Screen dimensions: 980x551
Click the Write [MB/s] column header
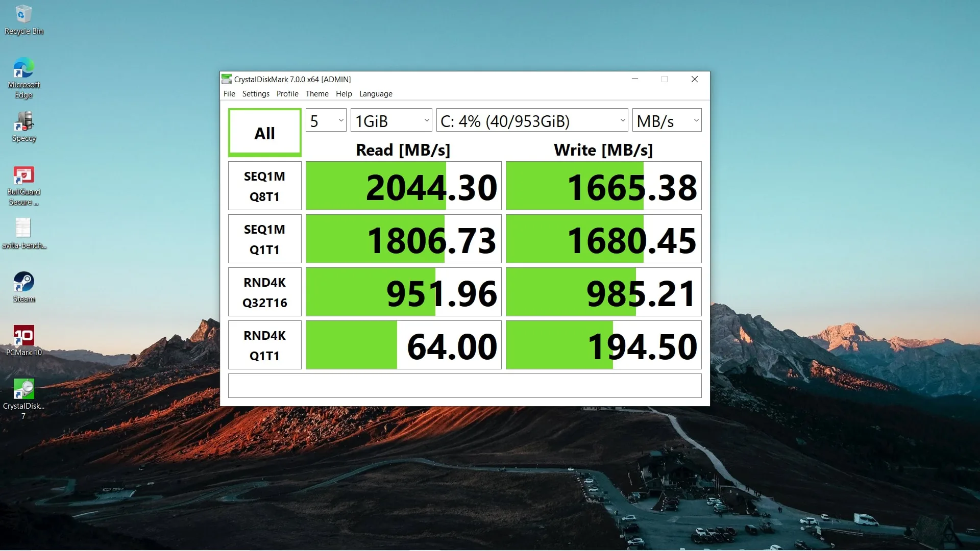pyautogui.click(x=603, y=150)
